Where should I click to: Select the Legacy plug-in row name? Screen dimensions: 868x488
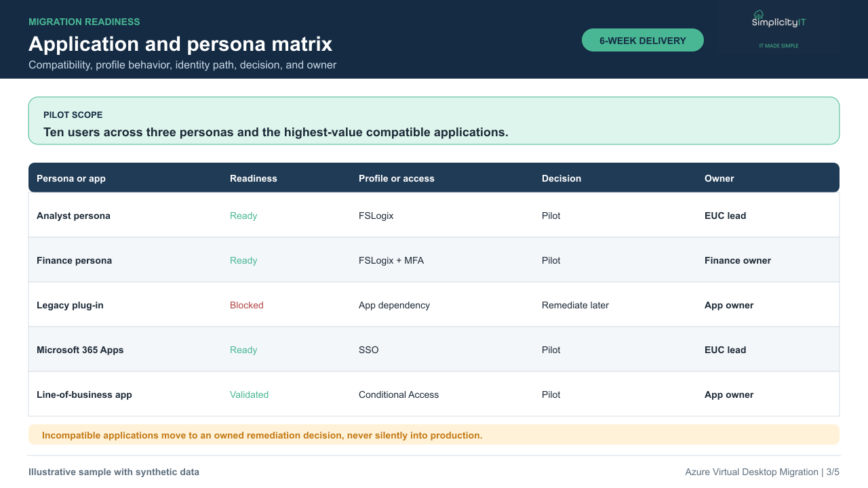70,305
